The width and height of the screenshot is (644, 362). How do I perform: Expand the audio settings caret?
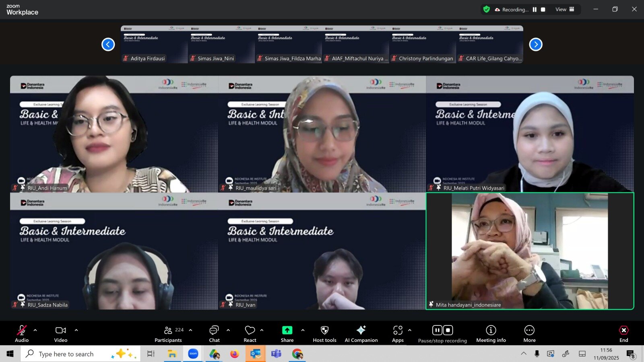35,330
